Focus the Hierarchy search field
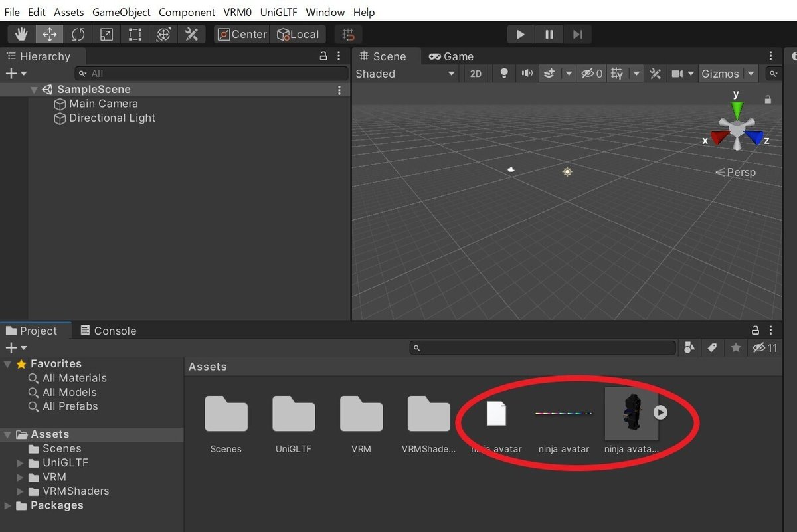Viewport: 797px width, 532px height. coord(212,74)
